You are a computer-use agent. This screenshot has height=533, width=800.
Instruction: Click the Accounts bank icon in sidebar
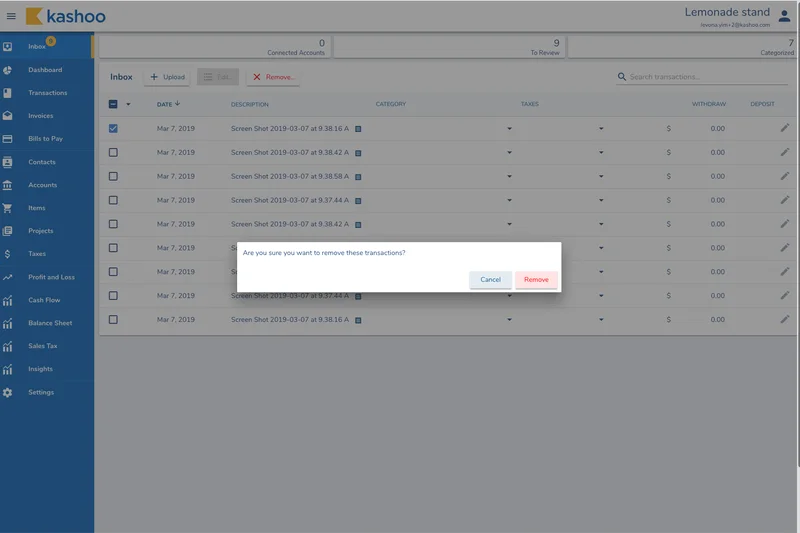8,185
